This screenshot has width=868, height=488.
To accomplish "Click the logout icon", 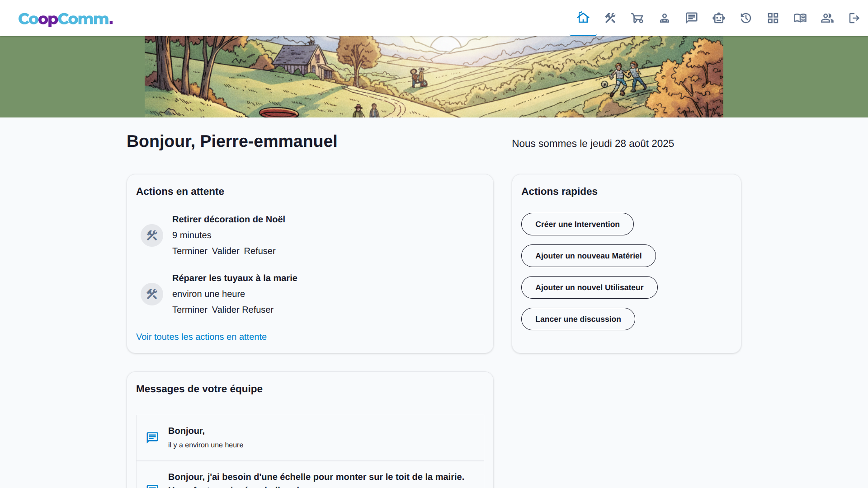I will [854, 18].
